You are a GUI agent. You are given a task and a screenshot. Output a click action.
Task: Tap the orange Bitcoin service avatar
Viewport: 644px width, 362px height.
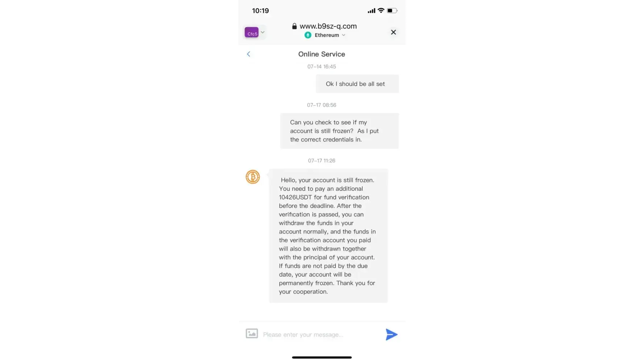[253, 177]
